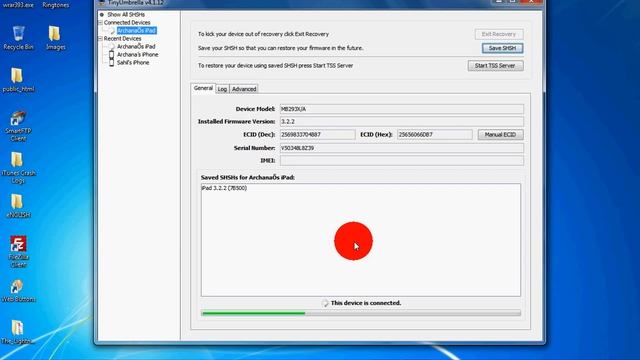The height and width of the screenshot is (360, 640).
Task: Click the Installed Firmware Version field
Action: [402, 122]
